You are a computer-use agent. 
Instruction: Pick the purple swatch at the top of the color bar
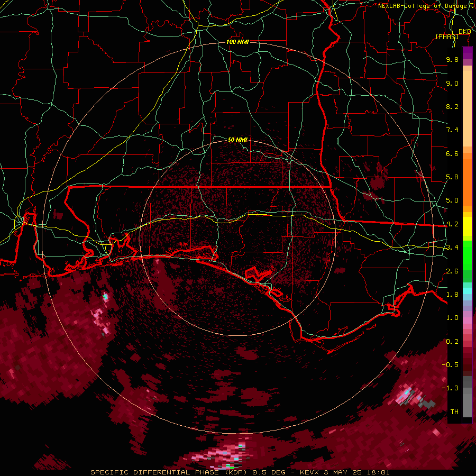pyautogui.click(x=467, y=53)
